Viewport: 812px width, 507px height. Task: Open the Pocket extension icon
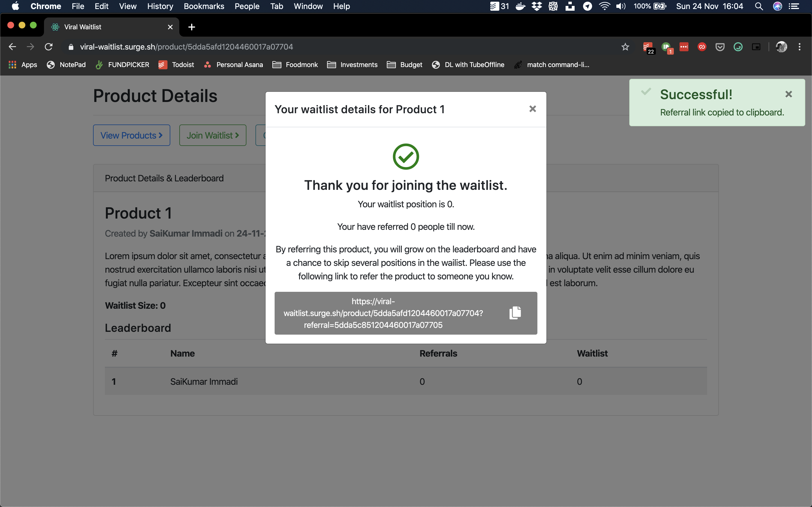click(720, 47)
